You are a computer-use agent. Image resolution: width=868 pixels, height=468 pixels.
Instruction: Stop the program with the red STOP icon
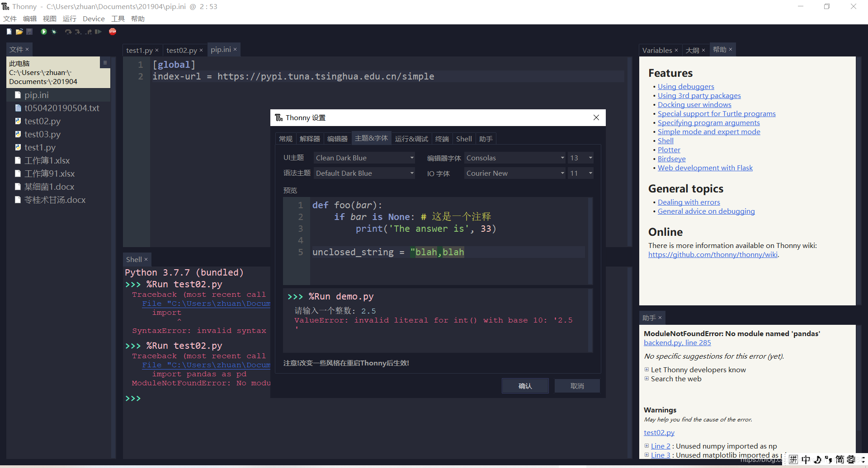[113, 31]
